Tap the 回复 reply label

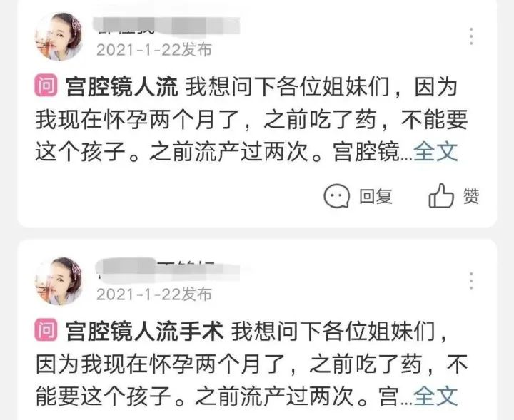tap(376, 196)
